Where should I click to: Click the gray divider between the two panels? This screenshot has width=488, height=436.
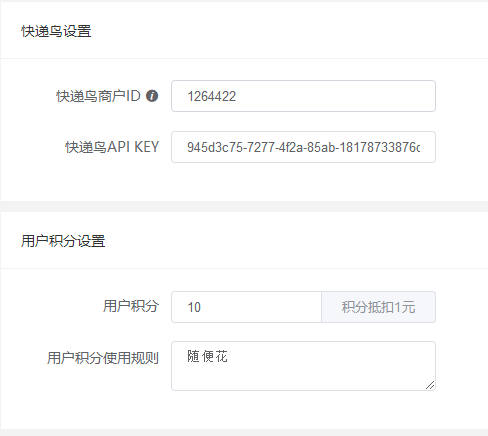(244, 206)
